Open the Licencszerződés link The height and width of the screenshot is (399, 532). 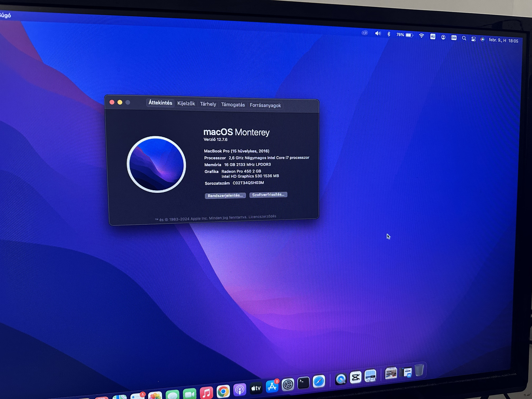click(x=262, y=216)
